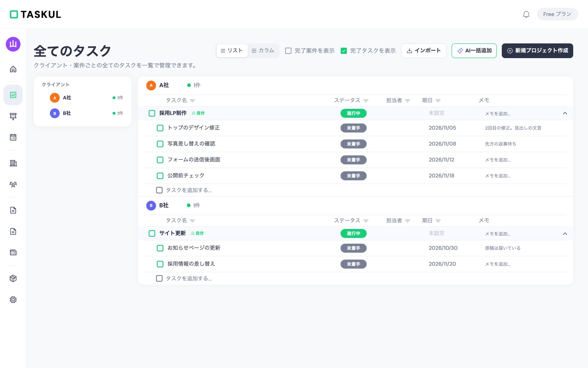Click the blue B社 avatar in table header
The height and width of the screenshot is (368, 588).
pos(151,205)
